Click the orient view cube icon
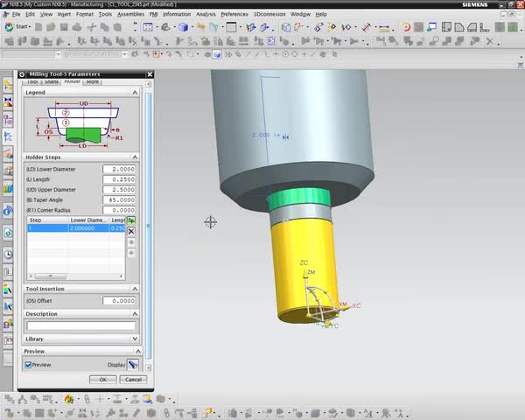525x420 pixels. click(x=286, y=27)
